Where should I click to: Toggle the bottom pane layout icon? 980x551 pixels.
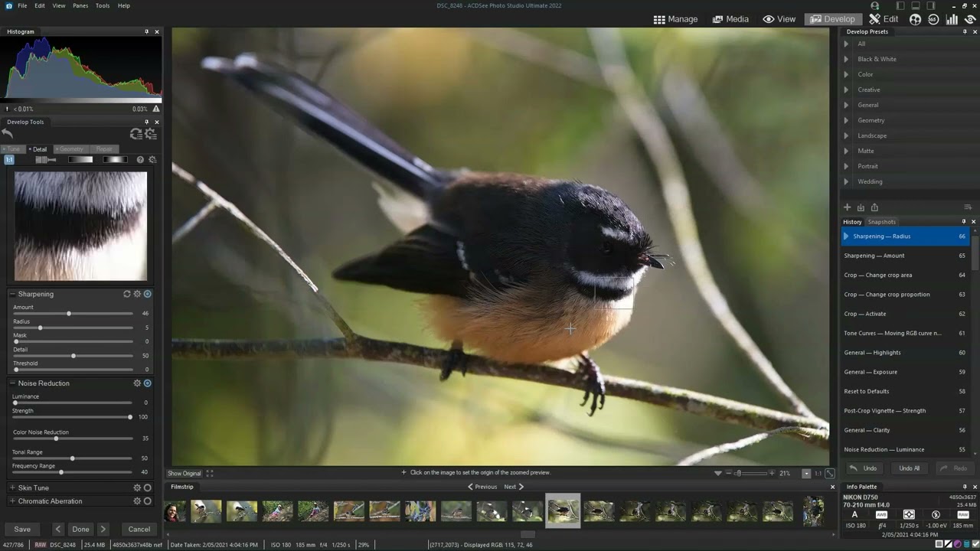pyautogui.click(x=916, y=6)
